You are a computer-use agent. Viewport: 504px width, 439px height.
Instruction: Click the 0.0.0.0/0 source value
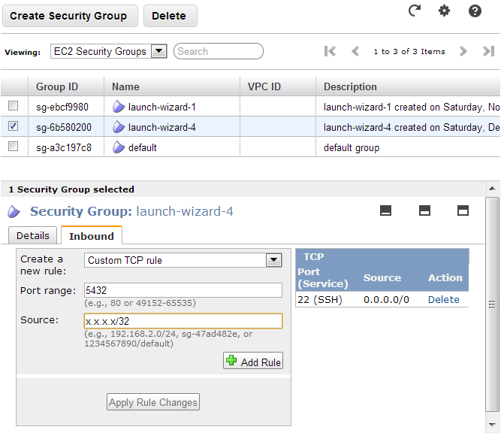point(386,299)
